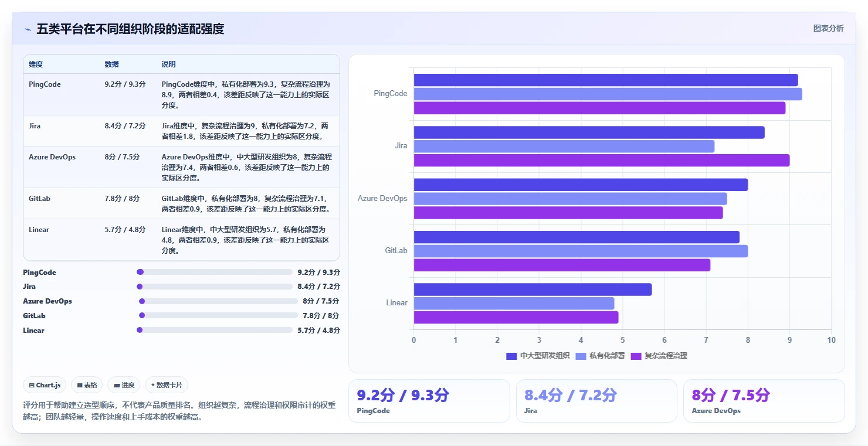
Task: Click the 9.2分 / 9.3分 table cell
Action: click(x=125, y=84)
